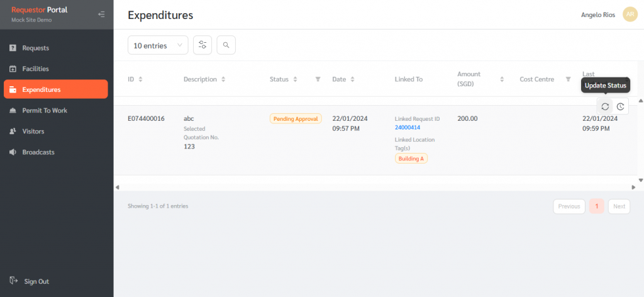Sort the table by ID column
Viewport: 644px width, 297px height.
140,79
